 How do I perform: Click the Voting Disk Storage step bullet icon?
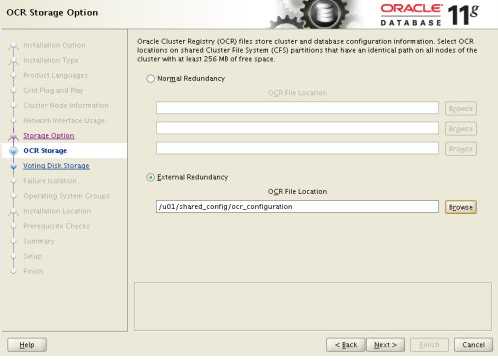[13, 166]
